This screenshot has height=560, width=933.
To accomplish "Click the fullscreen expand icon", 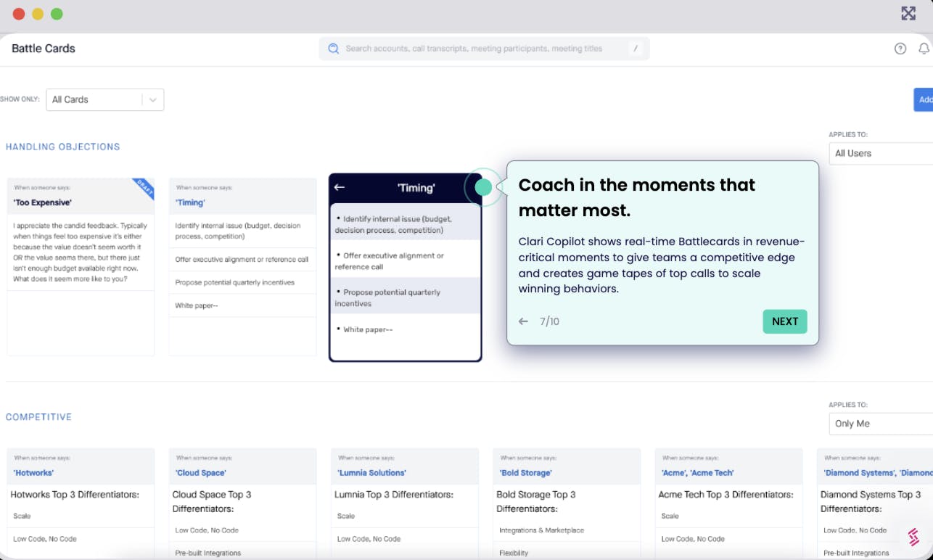I will 908,13.
